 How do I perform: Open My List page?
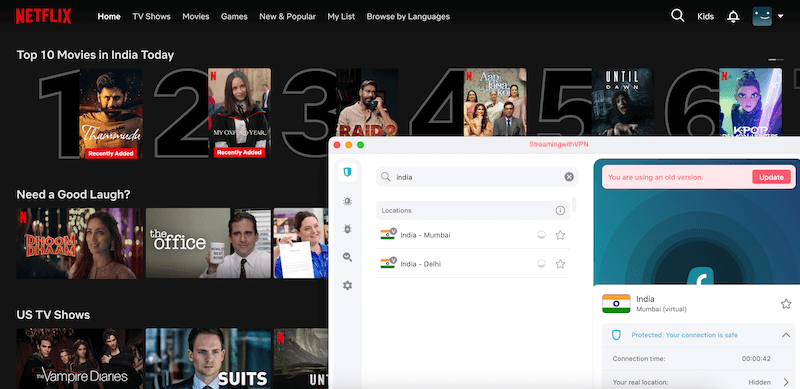341,16
